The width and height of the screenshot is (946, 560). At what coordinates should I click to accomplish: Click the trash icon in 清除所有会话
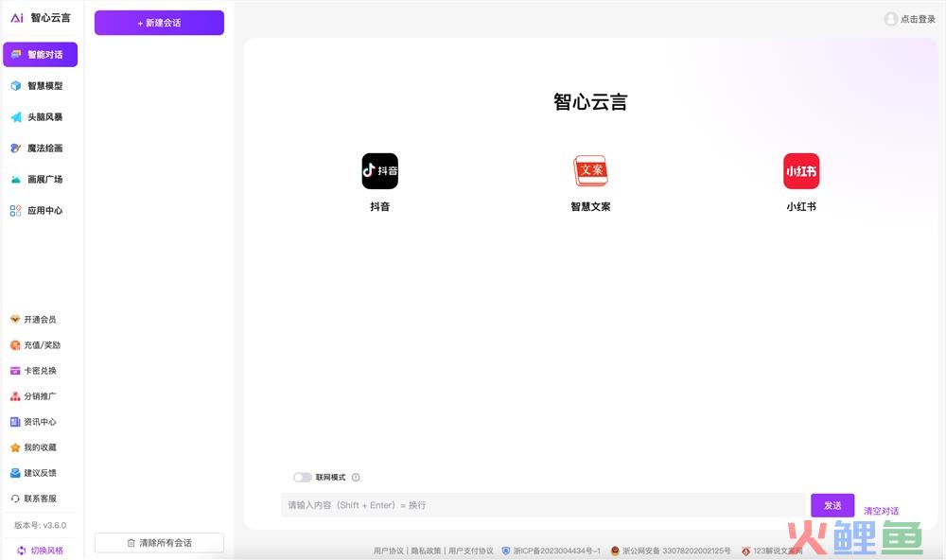pyautogui.click(x=131, y=543)
